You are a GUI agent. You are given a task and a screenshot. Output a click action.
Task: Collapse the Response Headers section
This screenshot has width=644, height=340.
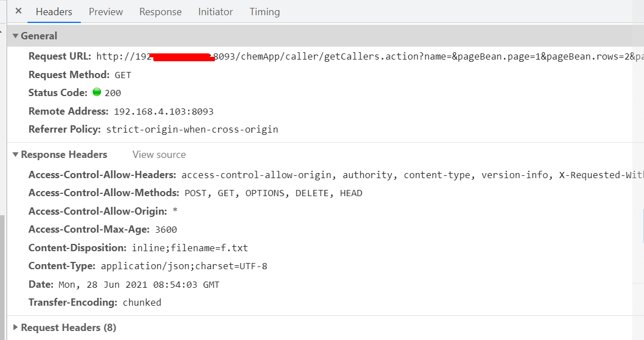pyautogui.click(x=15, y=155)
